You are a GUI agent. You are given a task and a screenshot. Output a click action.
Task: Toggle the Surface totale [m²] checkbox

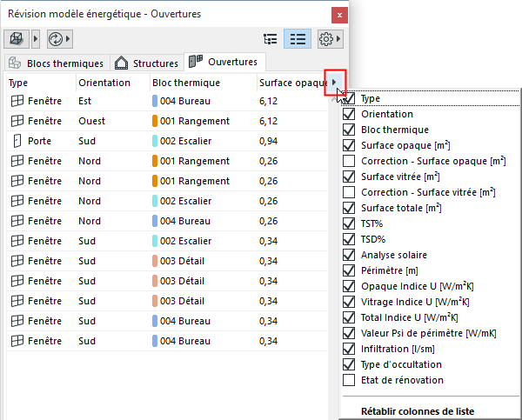[349, 208]
